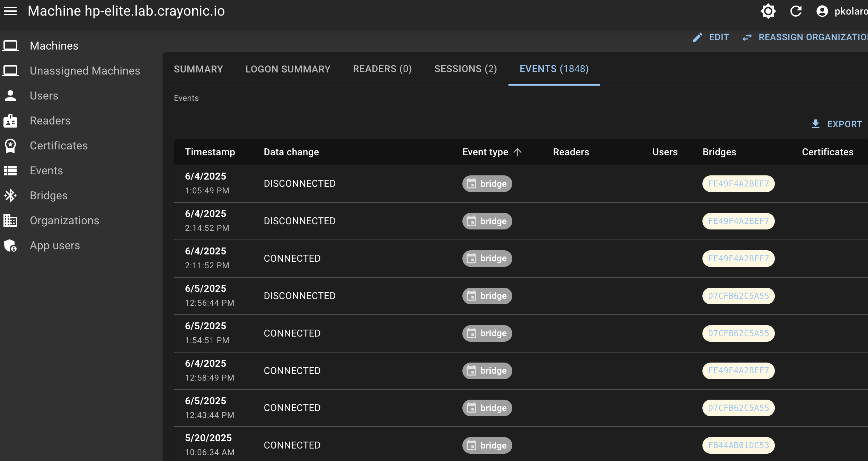Toggle the brightness theme icon

click(x=768, y=11)
